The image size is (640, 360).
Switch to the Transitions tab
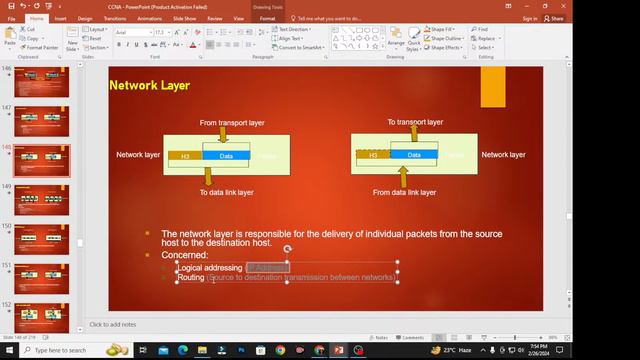[x=115, y=19]
